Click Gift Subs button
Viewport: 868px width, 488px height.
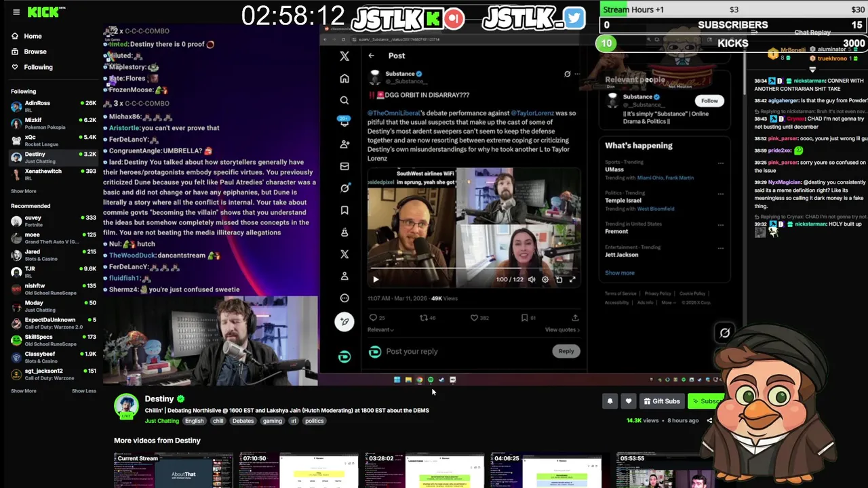coord(662,401)
